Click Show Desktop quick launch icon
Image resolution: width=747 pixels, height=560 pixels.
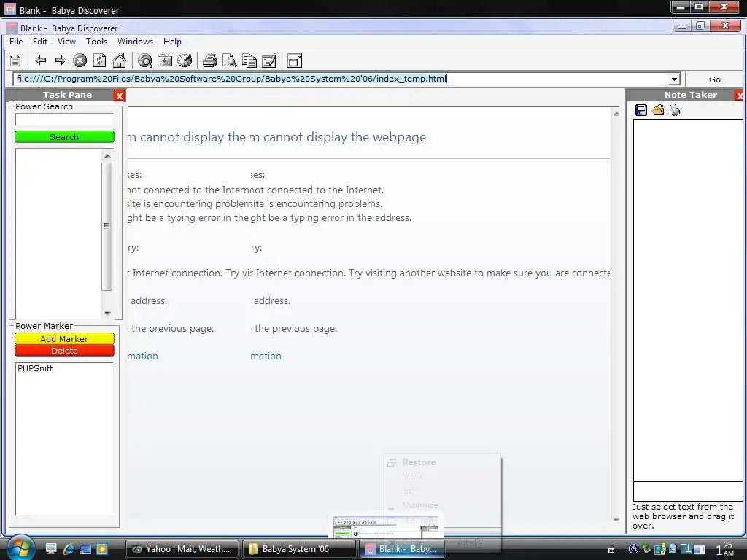point(51,548)
